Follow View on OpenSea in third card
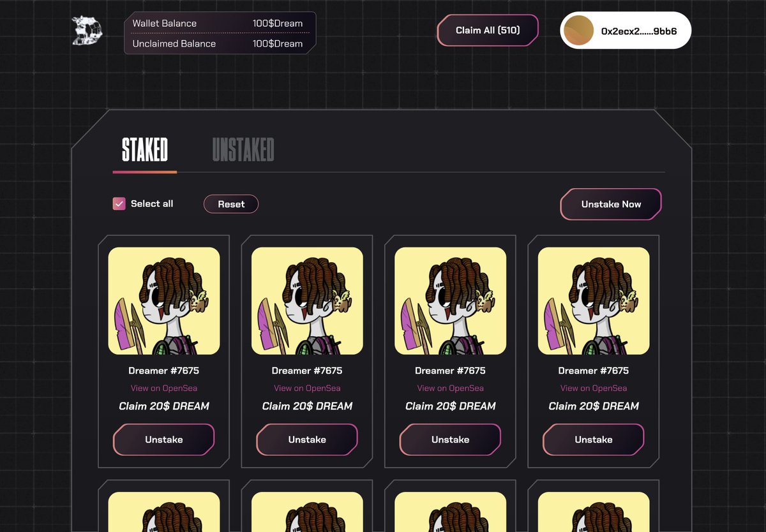Screen dimensions: 766x532 coord(451,388)
